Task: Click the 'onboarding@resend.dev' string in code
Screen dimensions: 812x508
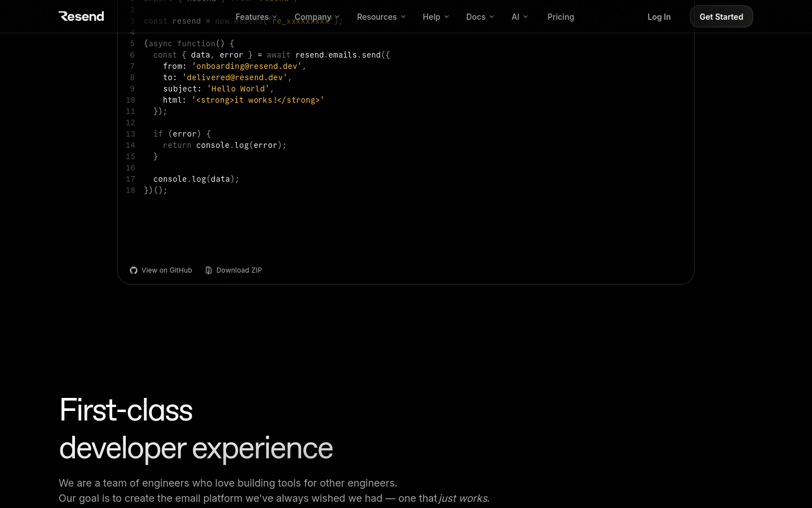Action: click(246, 66)
